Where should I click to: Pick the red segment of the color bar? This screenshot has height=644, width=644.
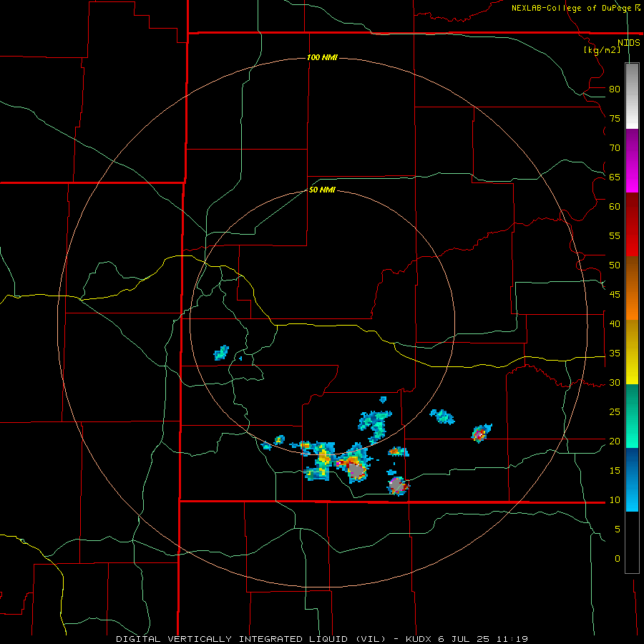click(x=632, y=224)
